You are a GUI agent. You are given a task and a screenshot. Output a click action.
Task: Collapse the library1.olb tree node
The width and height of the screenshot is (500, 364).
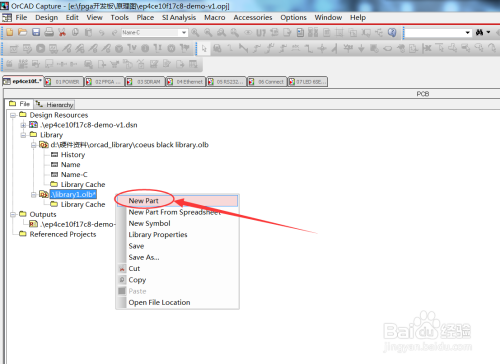[33, 194]
